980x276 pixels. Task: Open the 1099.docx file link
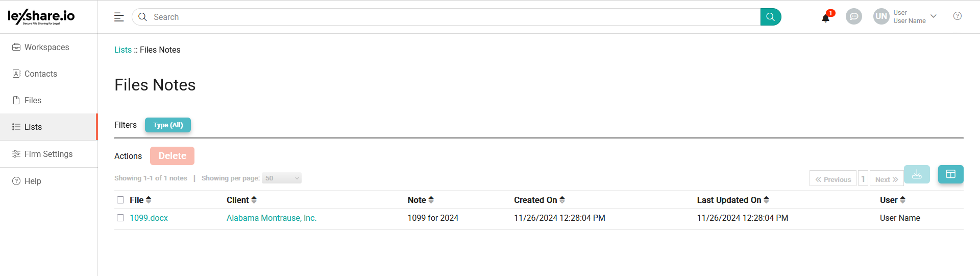pos(149,218)
